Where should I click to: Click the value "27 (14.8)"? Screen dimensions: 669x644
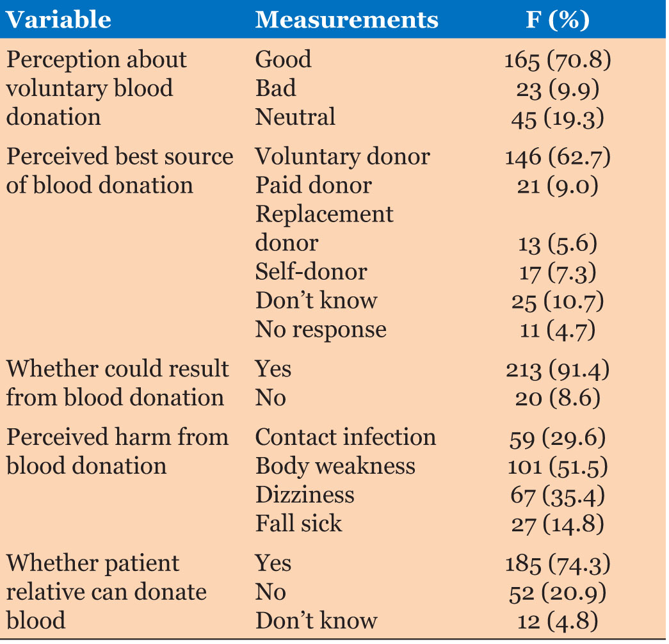[x=557, y=524]
